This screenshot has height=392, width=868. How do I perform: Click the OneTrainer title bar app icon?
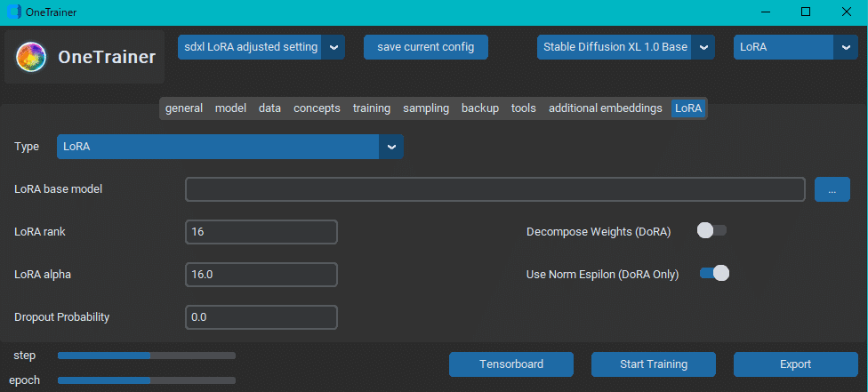coord(14,12)
